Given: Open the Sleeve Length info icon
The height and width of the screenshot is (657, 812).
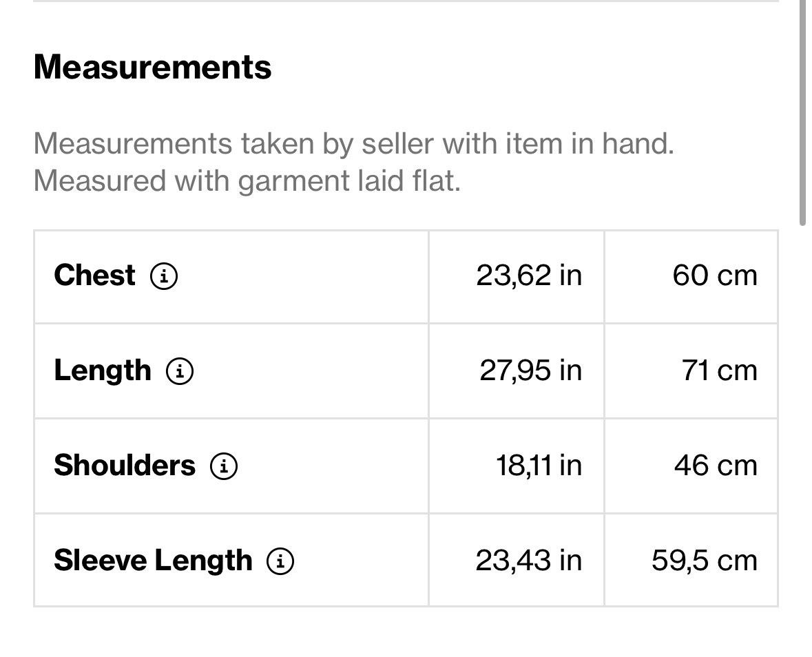Looking at the screenshot, I should [280, 561].
